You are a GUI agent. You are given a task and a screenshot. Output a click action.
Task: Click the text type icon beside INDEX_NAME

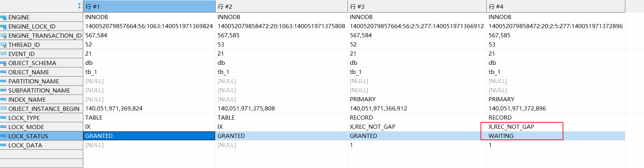coord(3,99)
